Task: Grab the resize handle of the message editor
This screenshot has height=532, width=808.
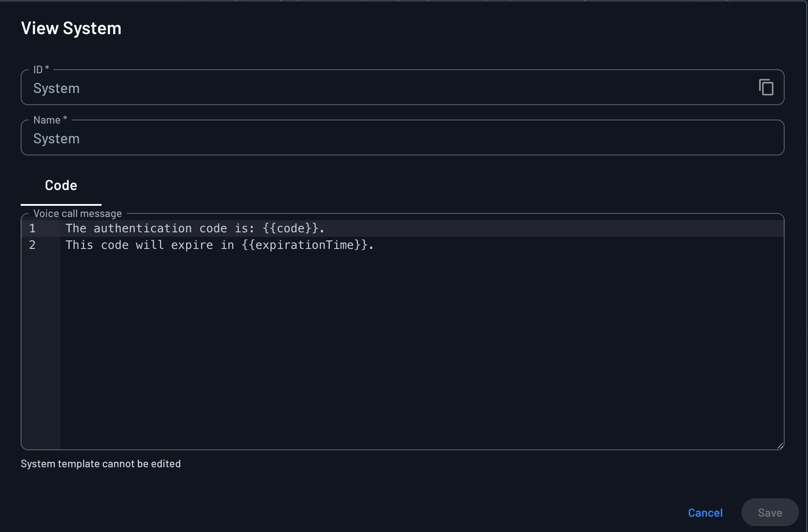Action: [780, 445]
